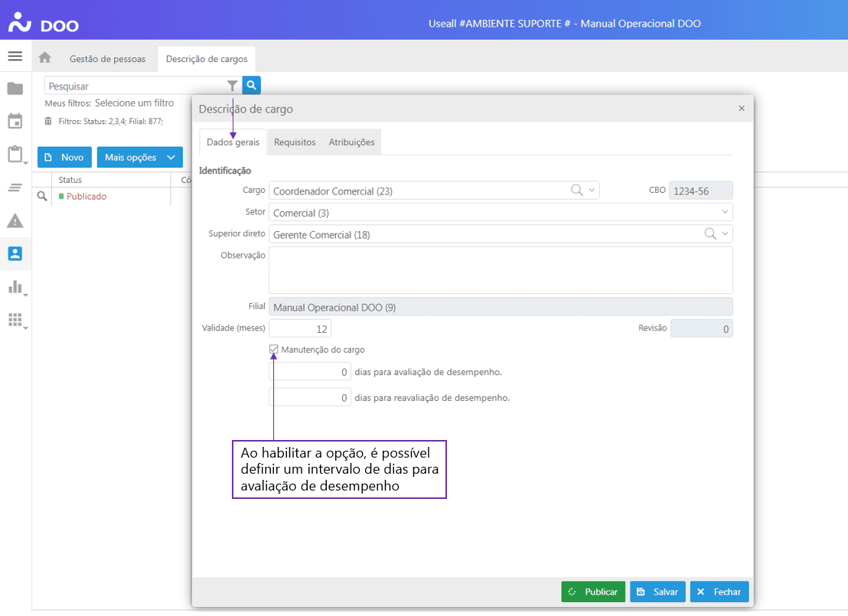Open the hamburger menu icon
The height and width of the screenshot is (616, 848).
[15, 57]
